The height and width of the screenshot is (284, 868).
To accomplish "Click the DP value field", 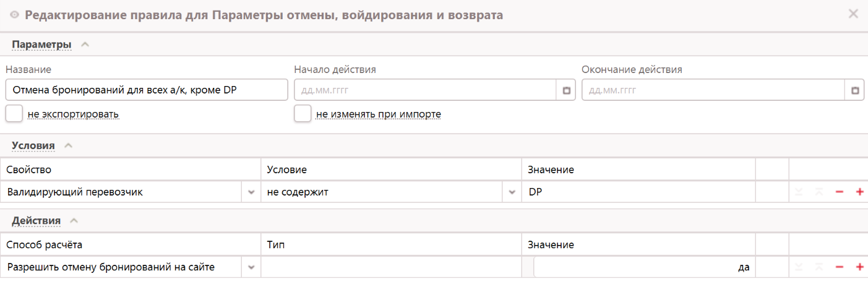I will [x=638, y=192].
